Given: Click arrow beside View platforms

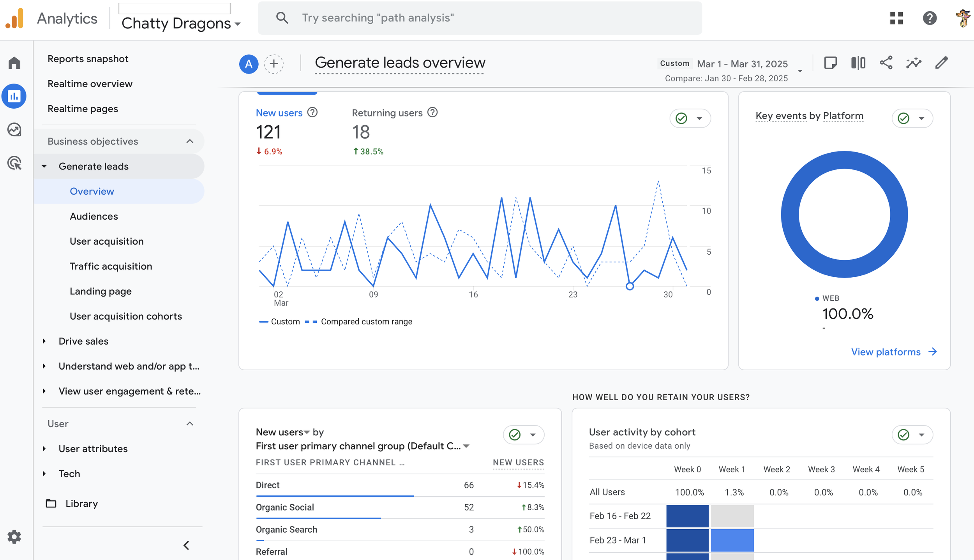Looking at the screenshot, I should [x=933, y=352].
